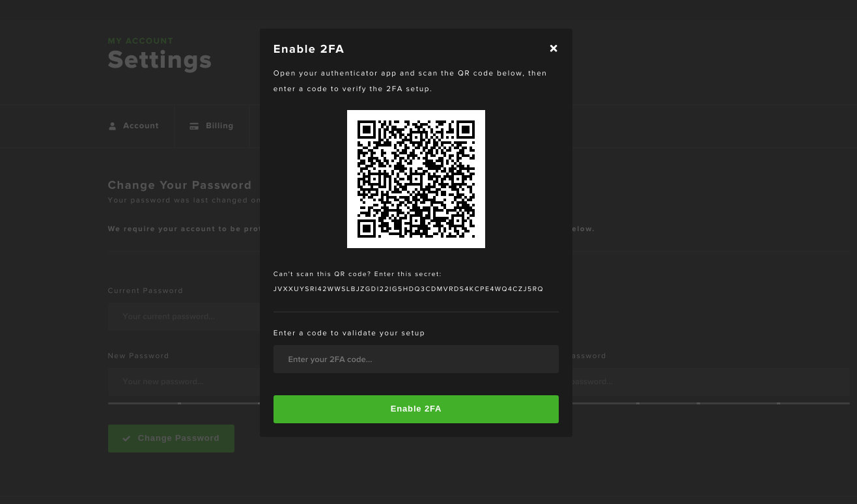Click the QR code image
This screenshot has height=504, width=857.
tap(416, 179)
